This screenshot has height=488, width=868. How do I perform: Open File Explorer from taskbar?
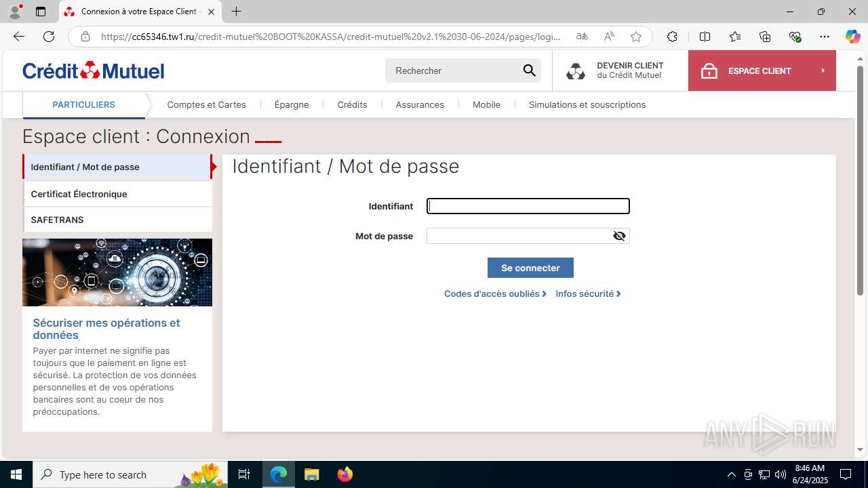311,474
